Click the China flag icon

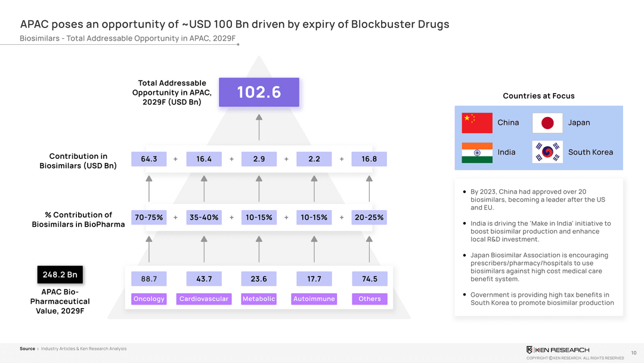tap(476, 122)
